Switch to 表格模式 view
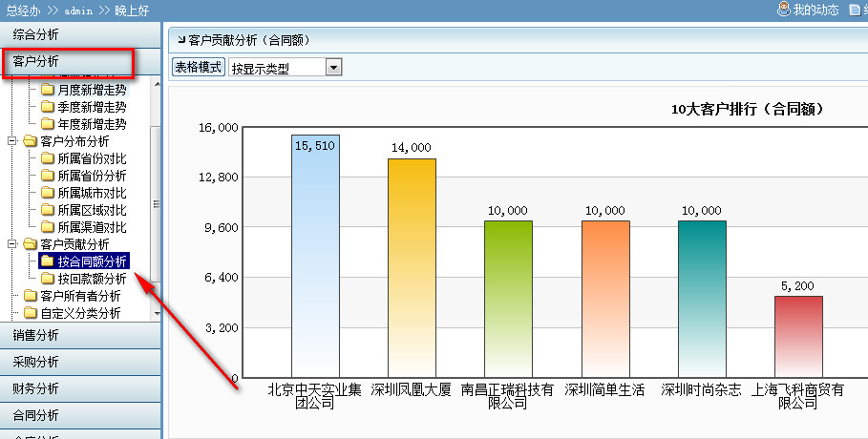Screen dimensions: 868x439 coord(199,67)
